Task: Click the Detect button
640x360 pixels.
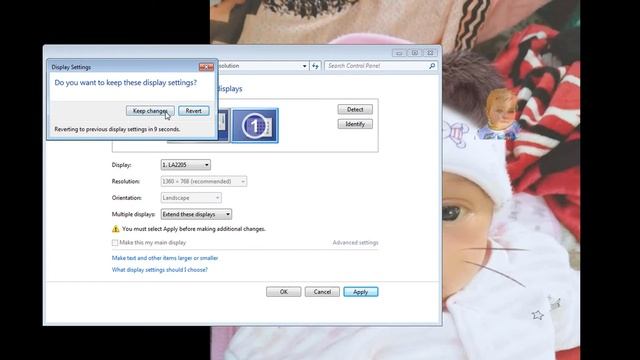Action: [x=355, y=109]
